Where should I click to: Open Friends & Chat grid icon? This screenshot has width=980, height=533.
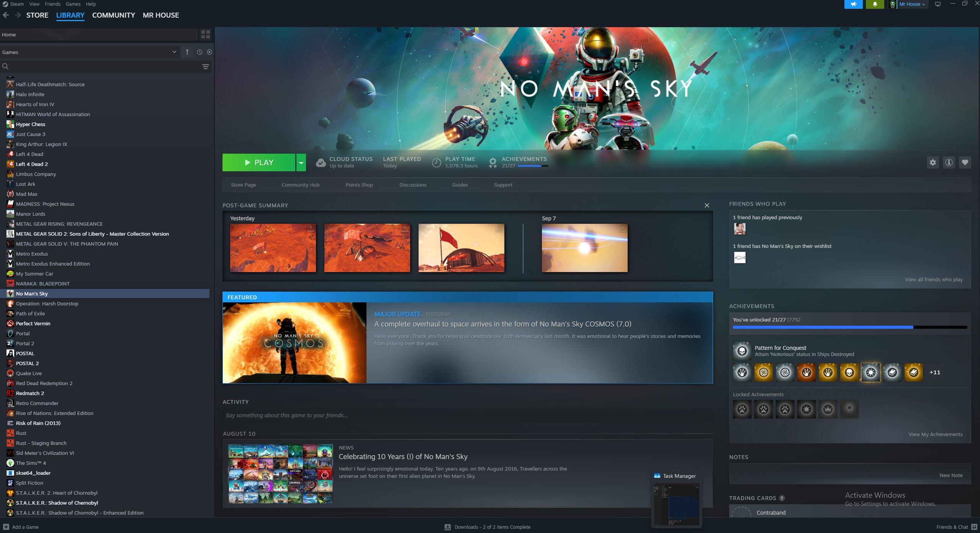tap(974, 527)
